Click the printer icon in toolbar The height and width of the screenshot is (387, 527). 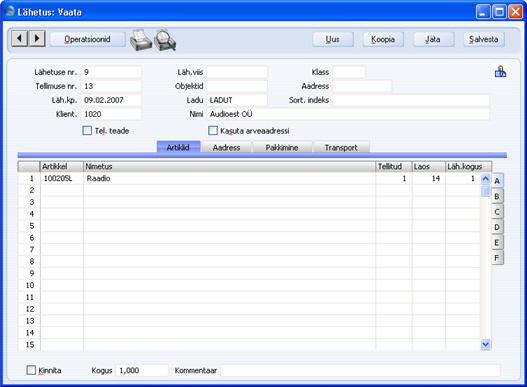coord(140,40)
